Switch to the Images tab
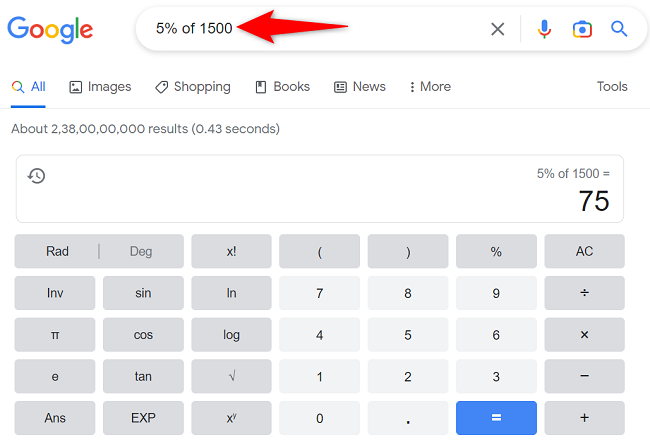650x442 pixels. point(100,87)
